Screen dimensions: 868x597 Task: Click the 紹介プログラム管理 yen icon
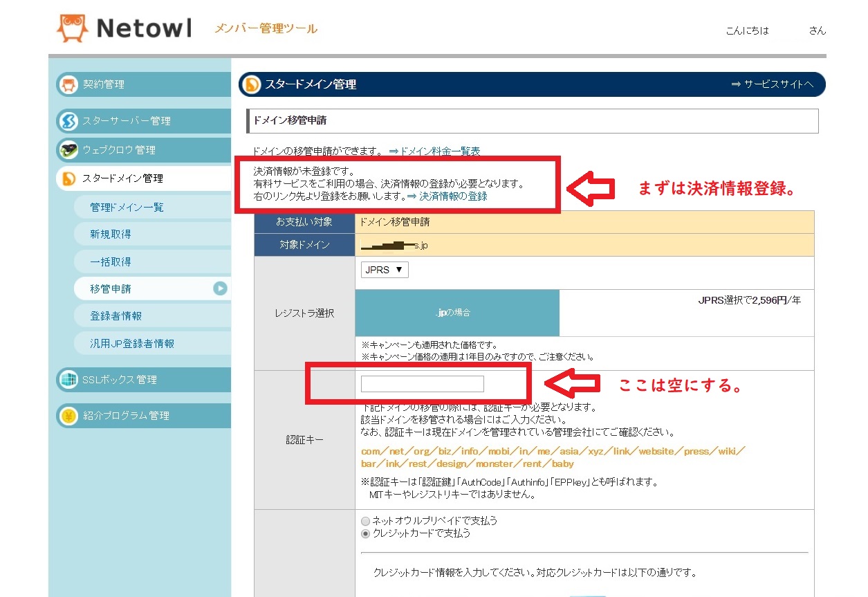(x=68, y=416)
